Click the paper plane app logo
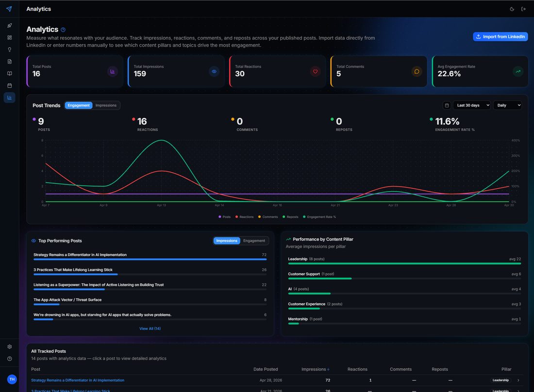The width and height of the screenshot is (534, 392). tap(9, 9)
